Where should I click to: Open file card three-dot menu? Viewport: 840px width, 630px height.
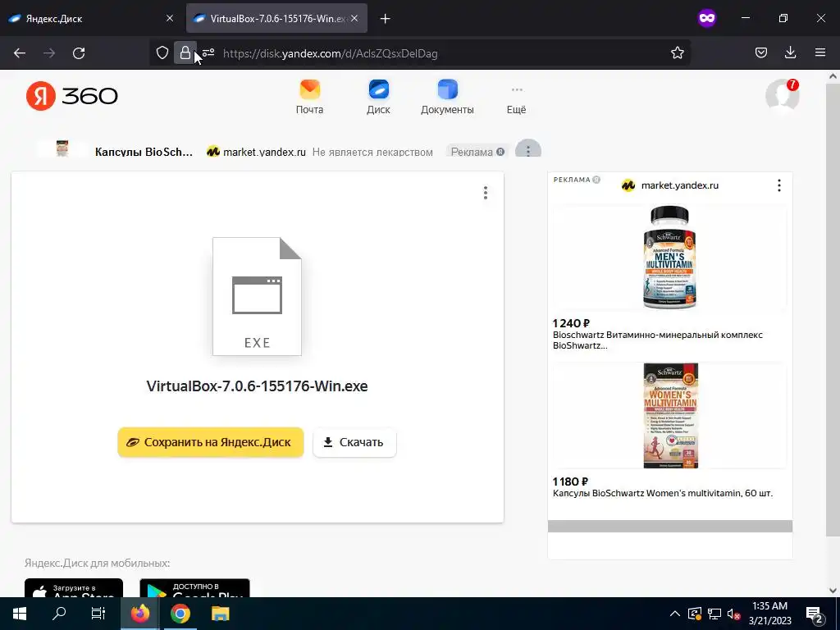[486, 193]
